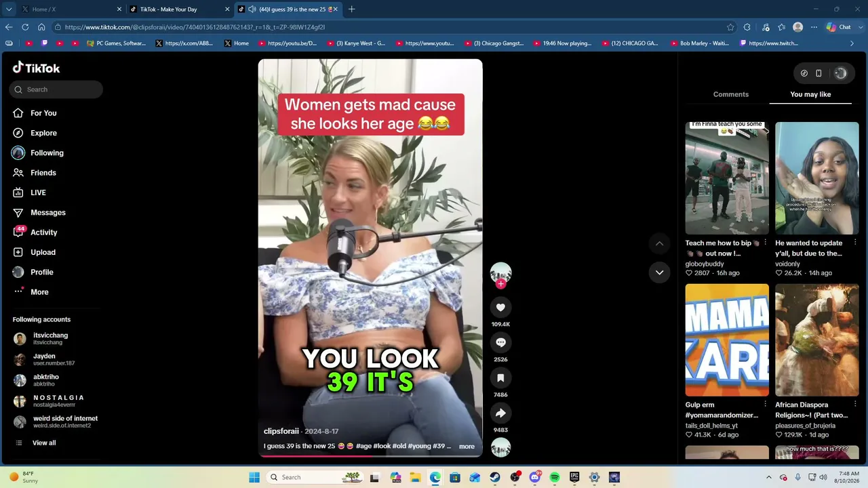Click Upload in the sidebar
The image size is (868, 488).
(35, 252)
